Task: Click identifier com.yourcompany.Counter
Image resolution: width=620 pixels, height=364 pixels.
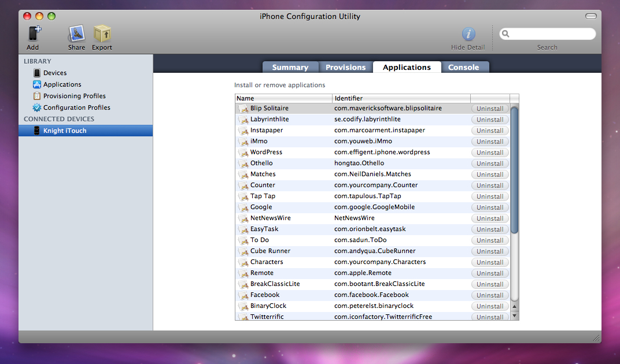Action: pos(375,185)
